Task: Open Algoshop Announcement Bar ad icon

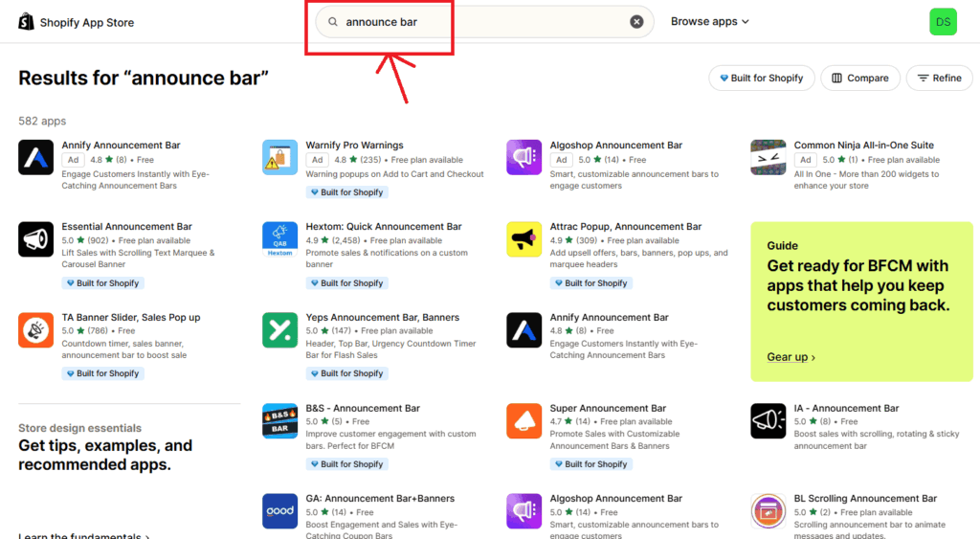Action: click(523, 157)
